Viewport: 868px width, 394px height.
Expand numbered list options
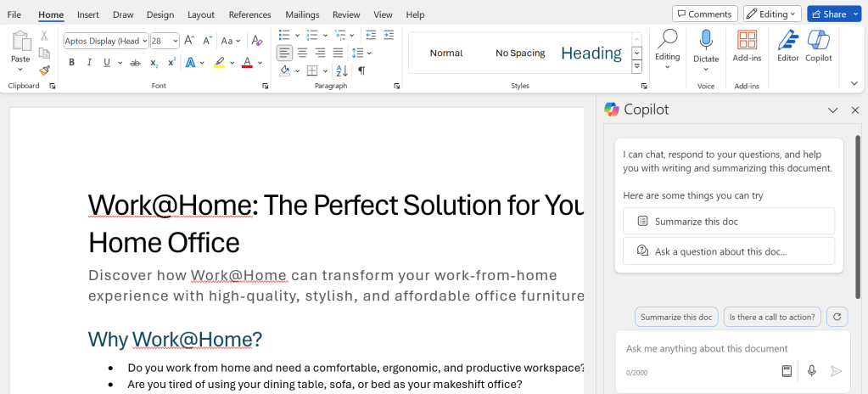click(325, 36)
